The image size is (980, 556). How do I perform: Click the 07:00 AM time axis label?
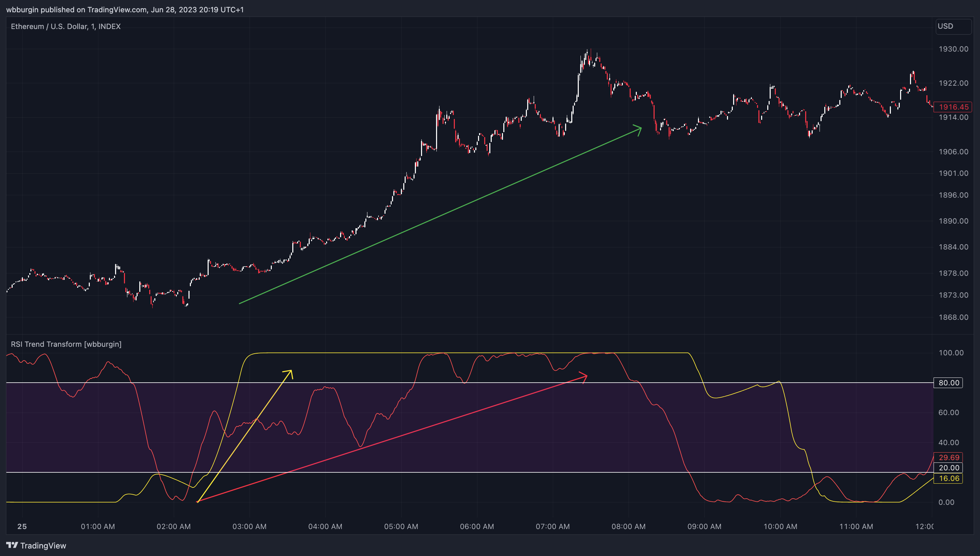tap(552, 526)
